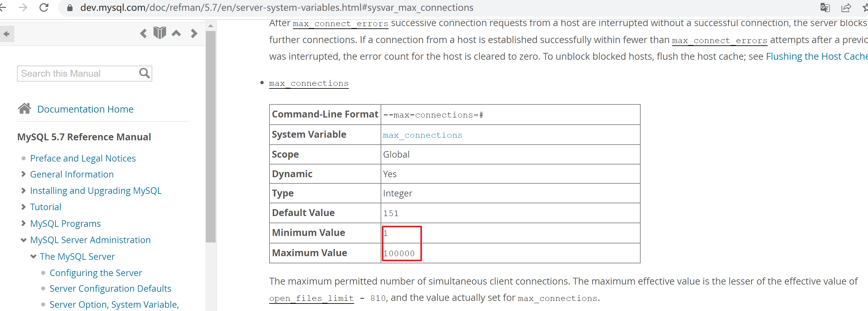Go to previous manual section arrow
Viewport: 868px width, 311px height.
click(143, 33)
